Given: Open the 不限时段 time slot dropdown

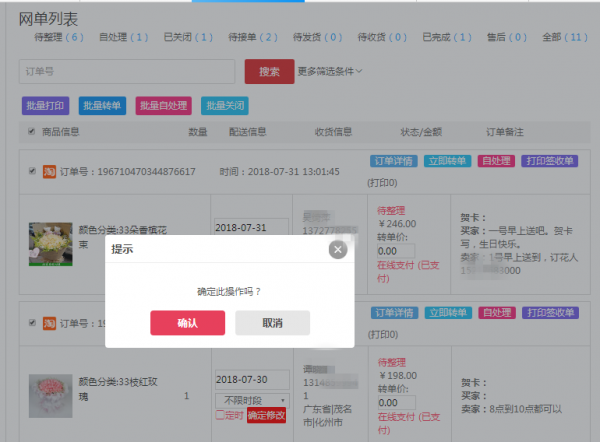Looking at the screenshot, I should point(251,399).
